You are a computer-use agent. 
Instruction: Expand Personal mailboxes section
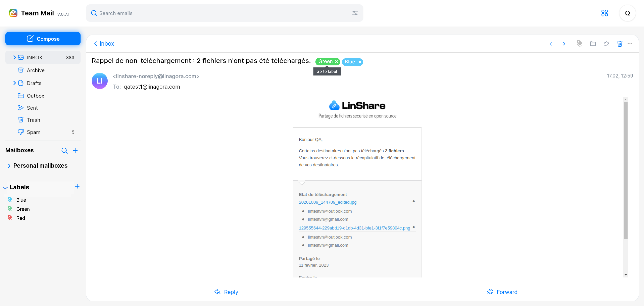click(9, 166)
